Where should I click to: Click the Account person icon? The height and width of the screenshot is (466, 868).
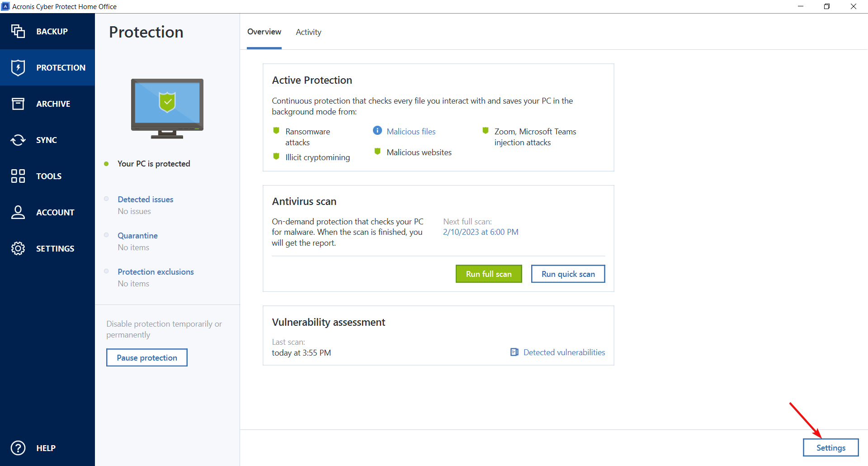(18, 212)
